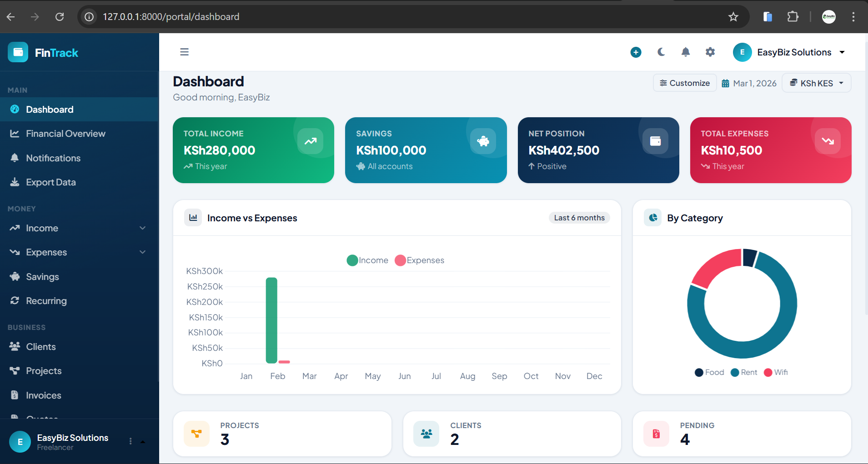Open the EasyBiz Solutions account dropdown
The height and width of the screenshot is (464, 868).
(x=791, y=52)
